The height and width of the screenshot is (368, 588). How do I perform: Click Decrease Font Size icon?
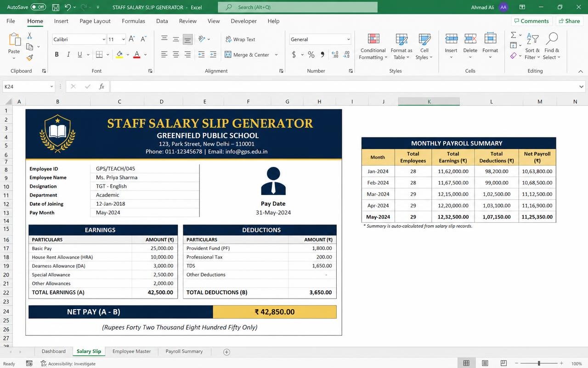point(144,39)
